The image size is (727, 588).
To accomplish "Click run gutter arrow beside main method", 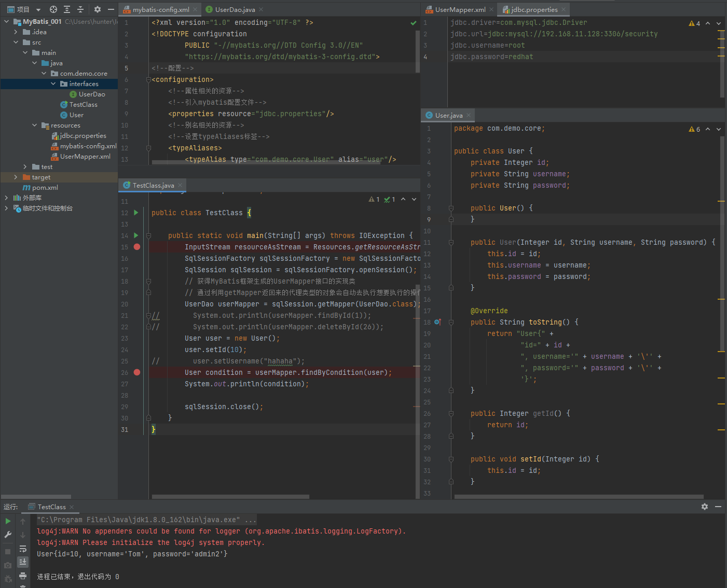I will click(136, 235).
